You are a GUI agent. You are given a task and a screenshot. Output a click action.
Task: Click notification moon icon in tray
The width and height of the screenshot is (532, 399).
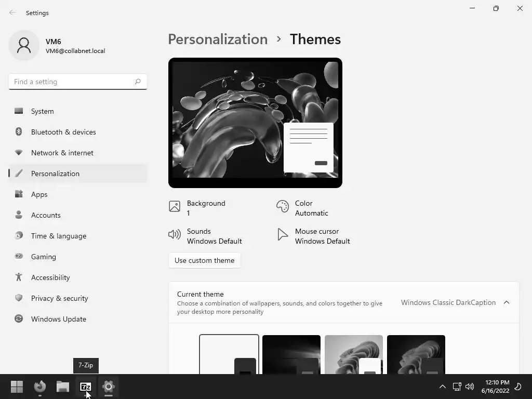[x=518, y=387]
